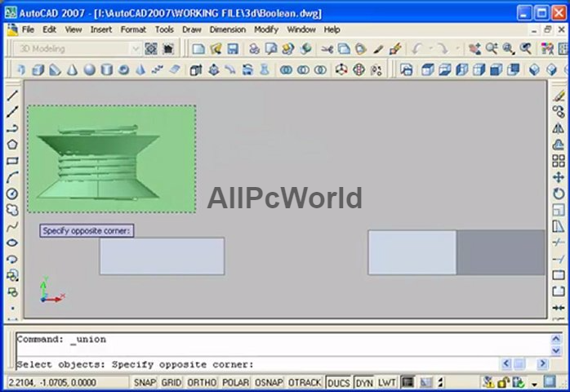Open the 3D Modeling workspace dropdown
Viewport: 570px width, 392px height.
click(136, 49)
